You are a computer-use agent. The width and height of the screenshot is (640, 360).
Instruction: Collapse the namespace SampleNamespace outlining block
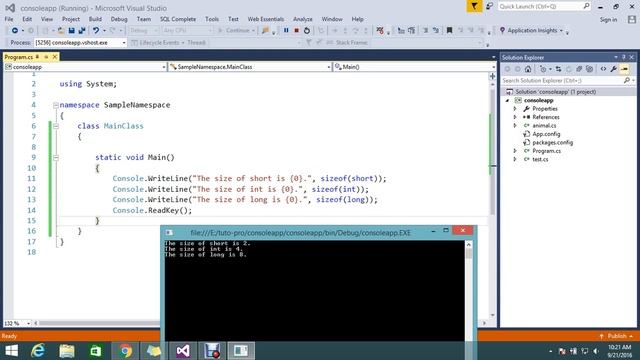[x=56, y=105]
